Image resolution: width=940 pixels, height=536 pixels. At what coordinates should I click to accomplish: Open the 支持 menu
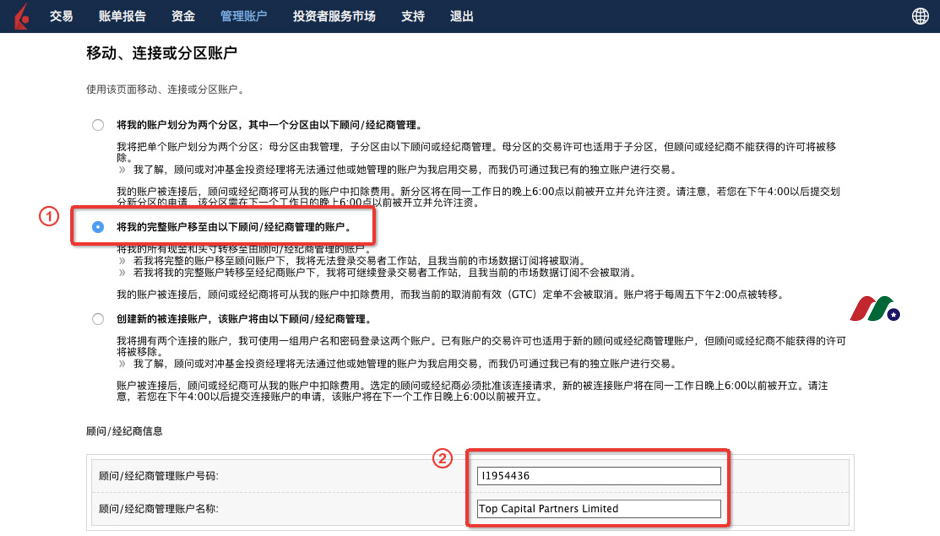click(412, 16)
